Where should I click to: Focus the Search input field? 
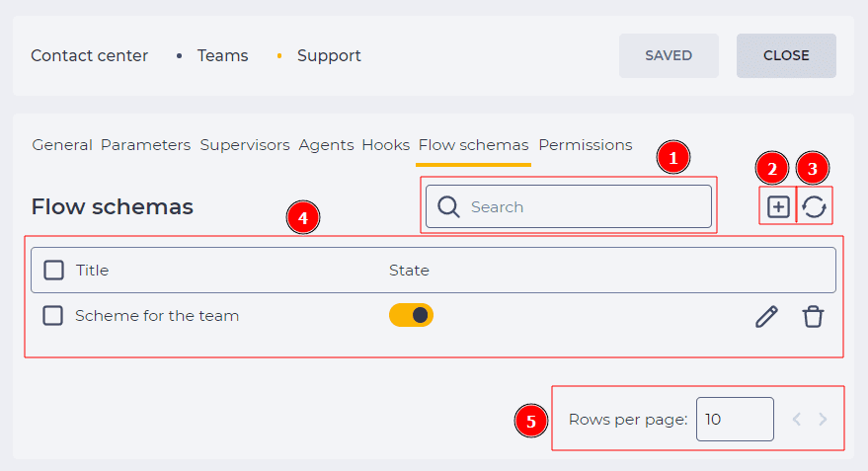pos(569,206)
